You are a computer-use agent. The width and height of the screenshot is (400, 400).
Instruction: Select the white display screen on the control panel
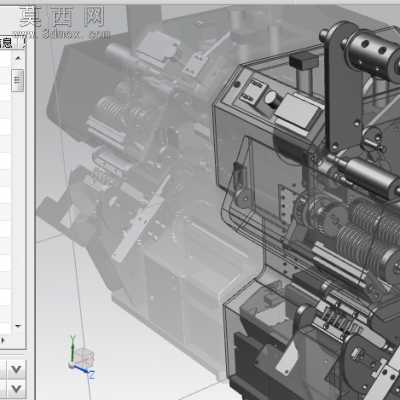click(298, 110)
